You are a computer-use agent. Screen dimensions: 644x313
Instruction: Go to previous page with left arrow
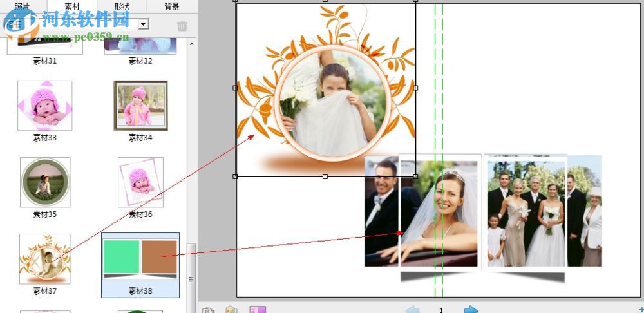pyautogui.click(x=412, y=309)
